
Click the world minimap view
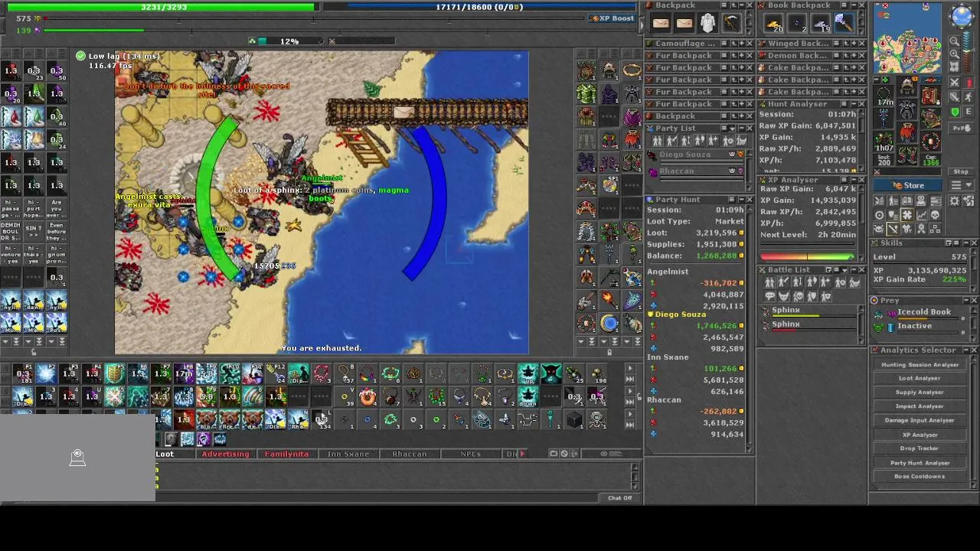click(907, 38)
